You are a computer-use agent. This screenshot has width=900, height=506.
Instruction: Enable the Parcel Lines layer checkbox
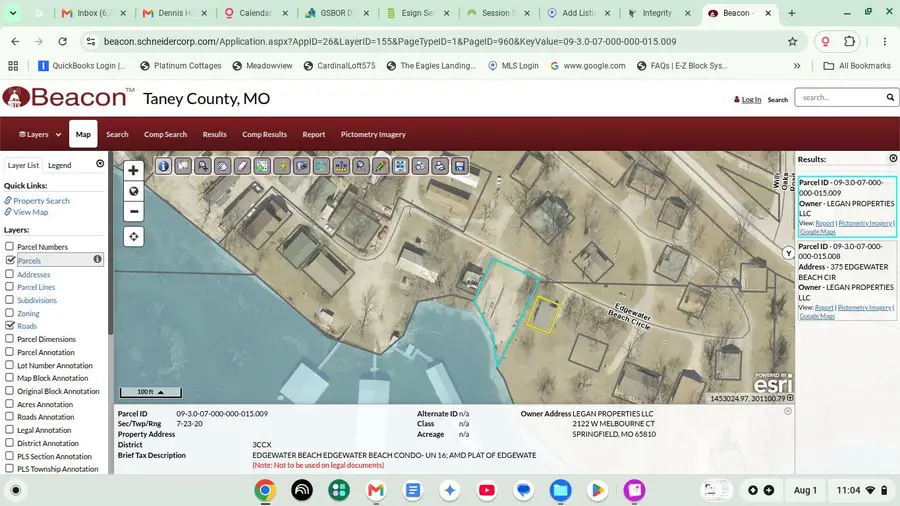click(9, 286)
